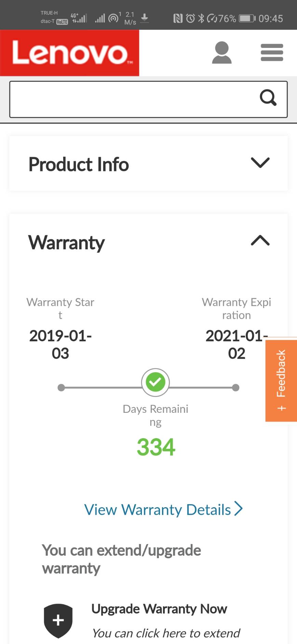The width and height of the screenshot is (297, 644).
Task: Tap the battery icon in status bar
Action: 247,18
